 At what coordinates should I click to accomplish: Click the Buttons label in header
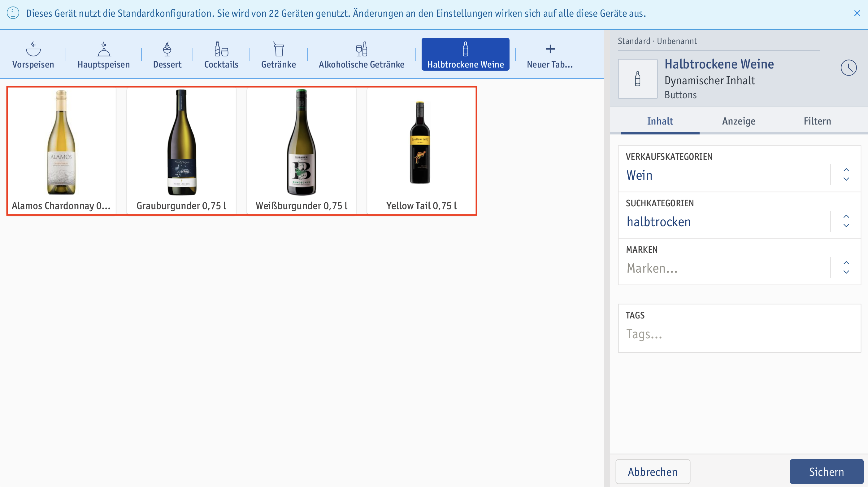point(680,95)
